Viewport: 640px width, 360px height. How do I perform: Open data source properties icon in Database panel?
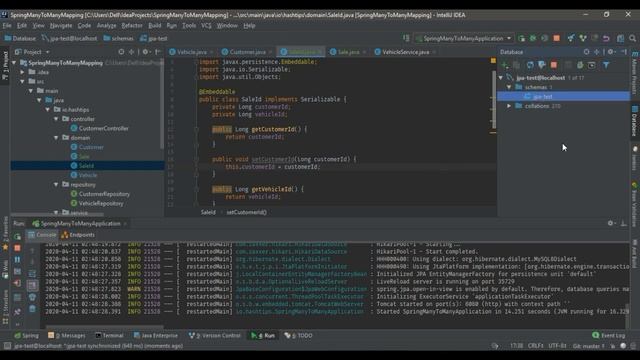542,65
